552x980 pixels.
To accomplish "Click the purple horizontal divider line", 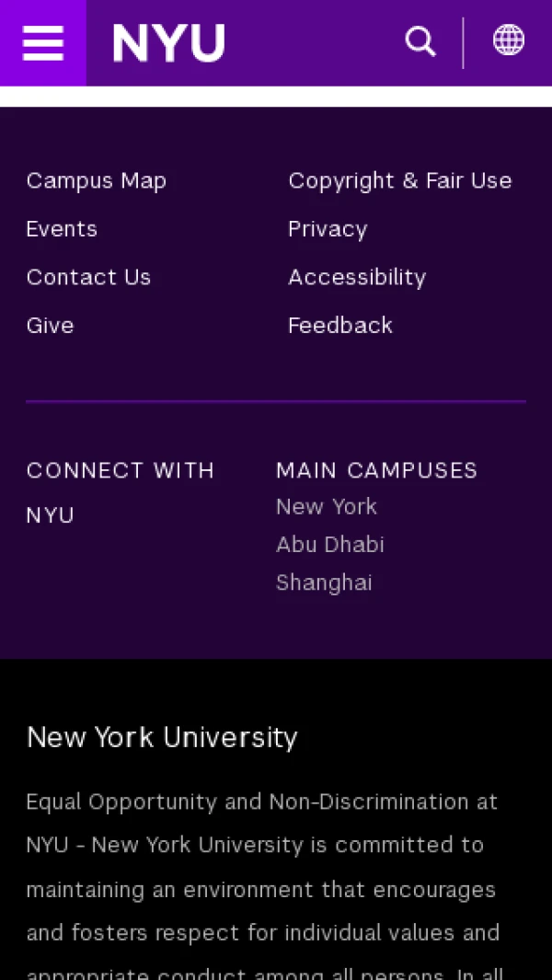I will 276,401.
